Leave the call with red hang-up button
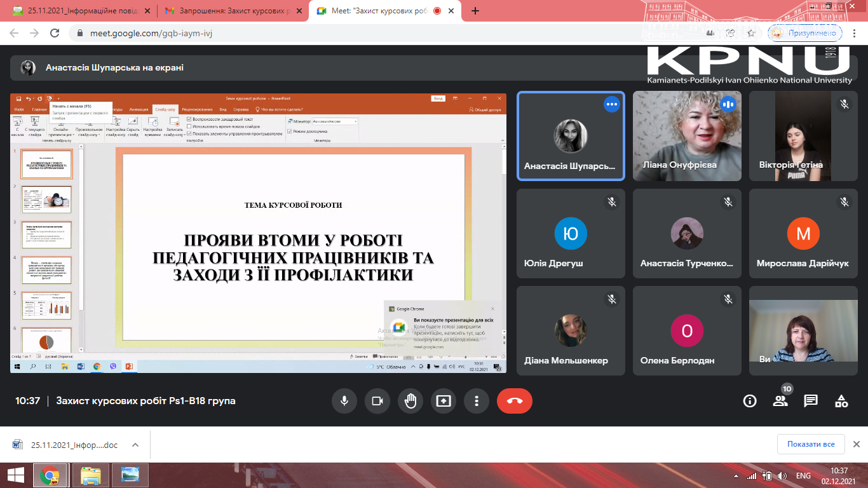The width and height of the screenshot is (868, 488). pos(515,401)
